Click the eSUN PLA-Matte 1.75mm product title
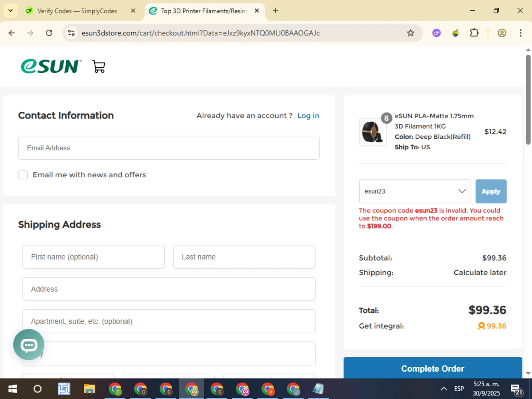Viewport: 532px width, 399px height. click(434, 121)
